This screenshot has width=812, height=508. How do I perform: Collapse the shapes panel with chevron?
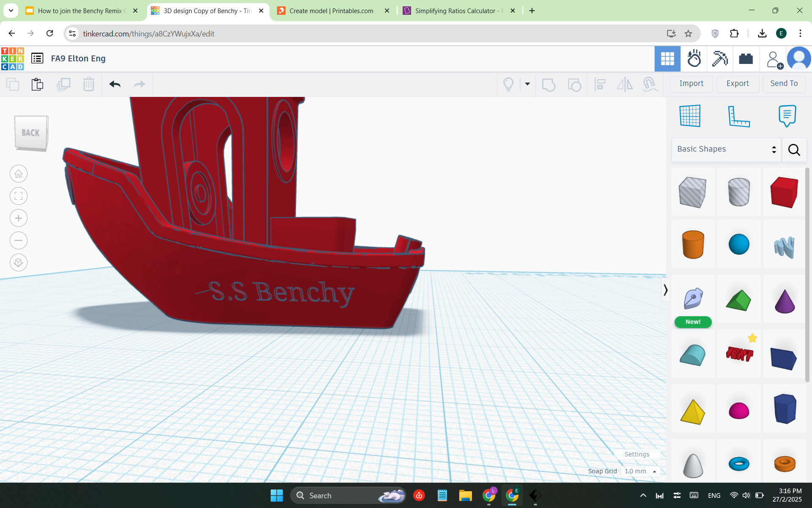[x=665, y=290]
